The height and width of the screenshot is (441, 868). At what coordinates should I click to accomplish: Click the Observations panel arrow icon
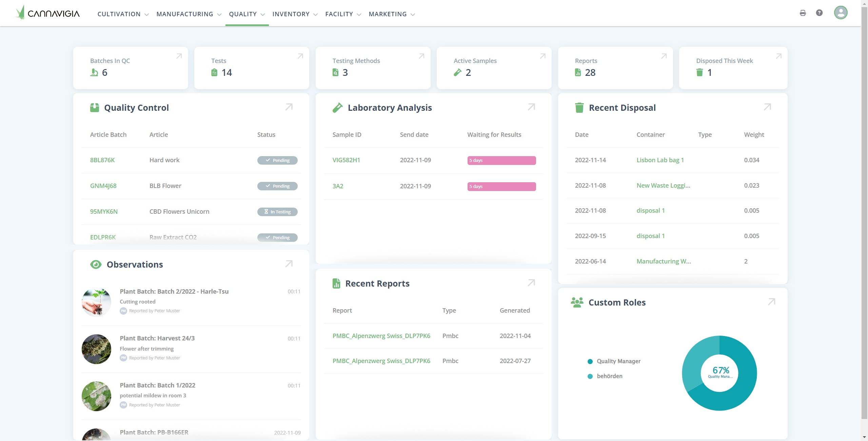tap(289, 264)
